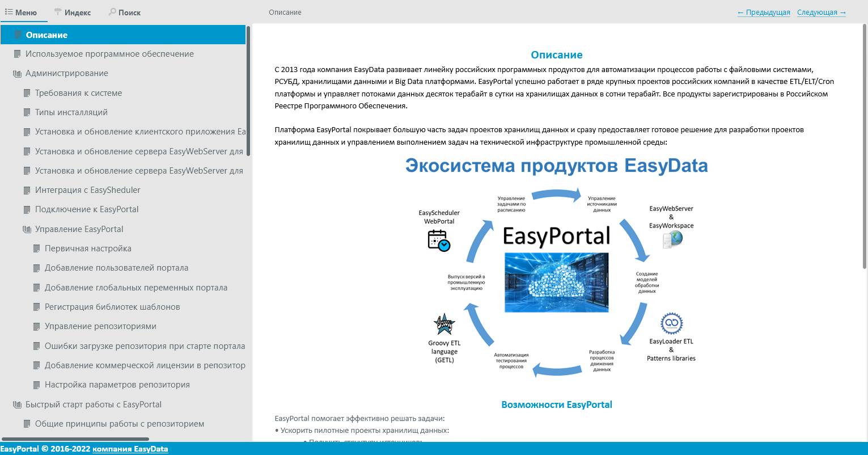Open Быстрый старт работы с EasyPortal section
This screenshot has height=455, width=868.
pyautogui.click(x=94, y=405)
